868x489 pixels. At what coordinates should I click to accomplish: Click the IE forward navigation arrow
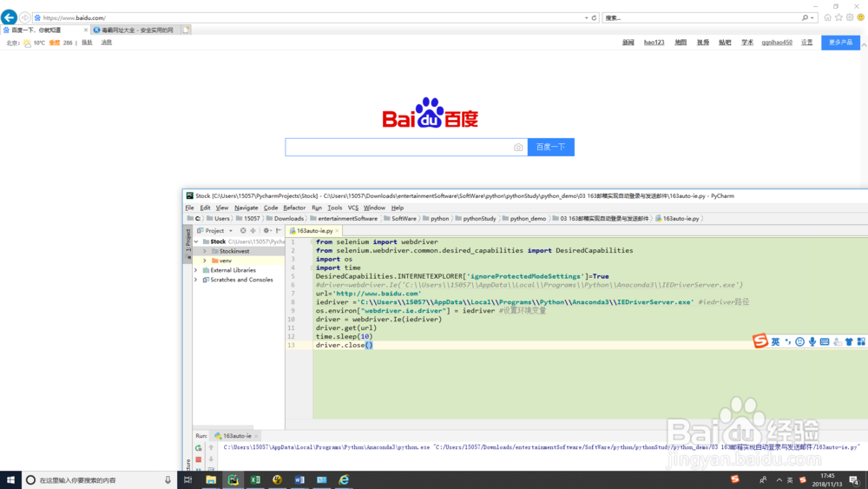pyautogui.click(x=25, y=17)
